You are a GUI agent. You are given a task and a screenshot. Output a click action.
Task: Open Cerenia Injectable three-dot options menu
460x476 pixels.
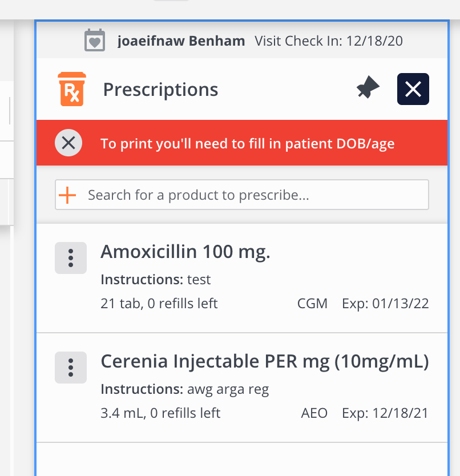coord(71,367)
